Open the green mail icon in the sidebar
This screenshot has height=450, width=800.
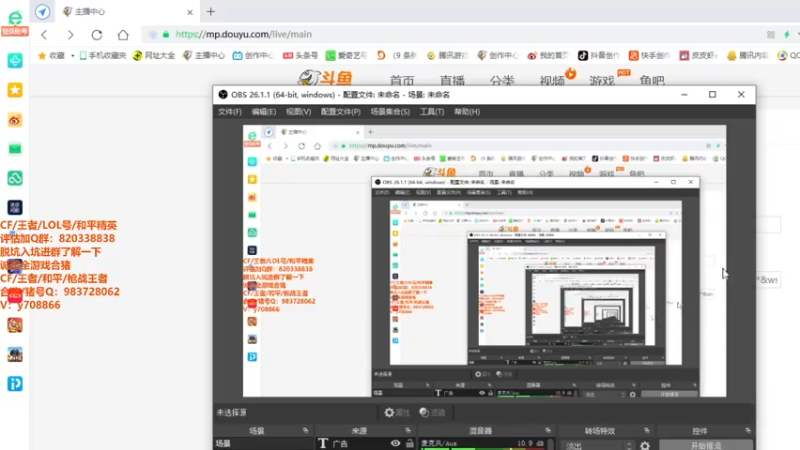(x=15, y=149)
